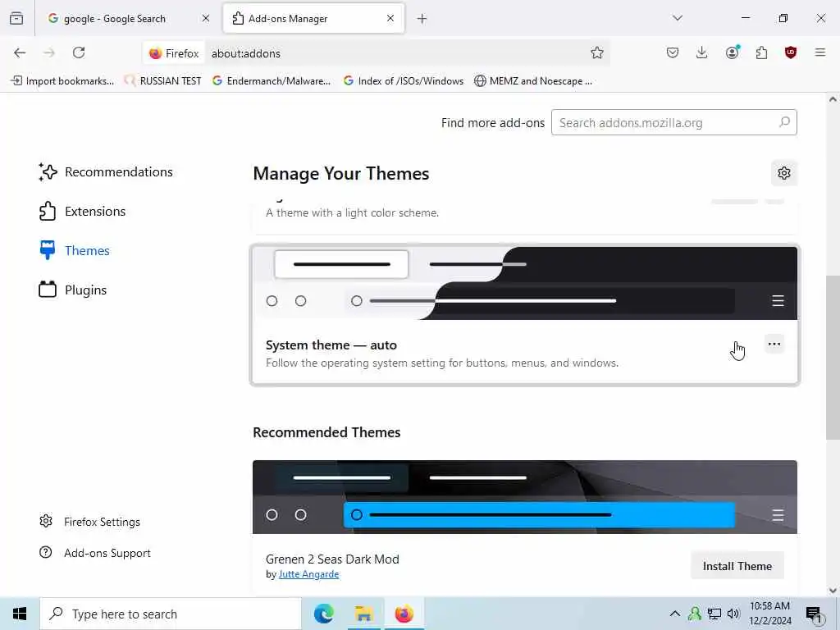Open a new tab with the plus button
This screenshot has height=630, width=840.
click(422, 19)
